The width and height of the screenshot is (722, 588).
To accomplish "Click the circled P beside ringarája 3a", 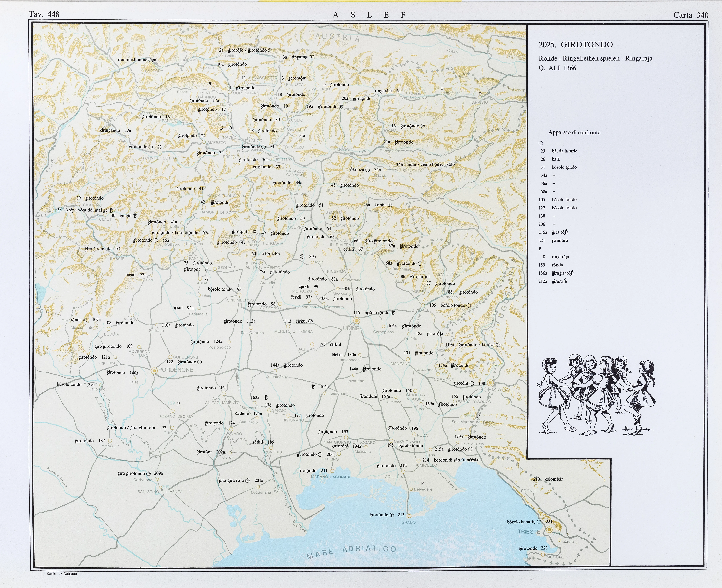I will [312, 57].
